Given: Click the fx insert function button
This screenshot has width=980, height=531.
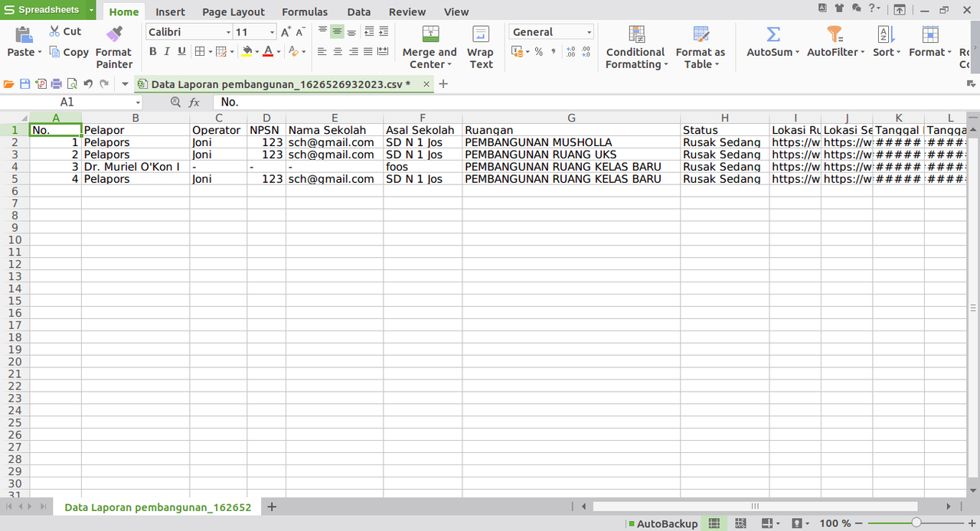Looking at the screenshot, I should (x=194, y=102).
